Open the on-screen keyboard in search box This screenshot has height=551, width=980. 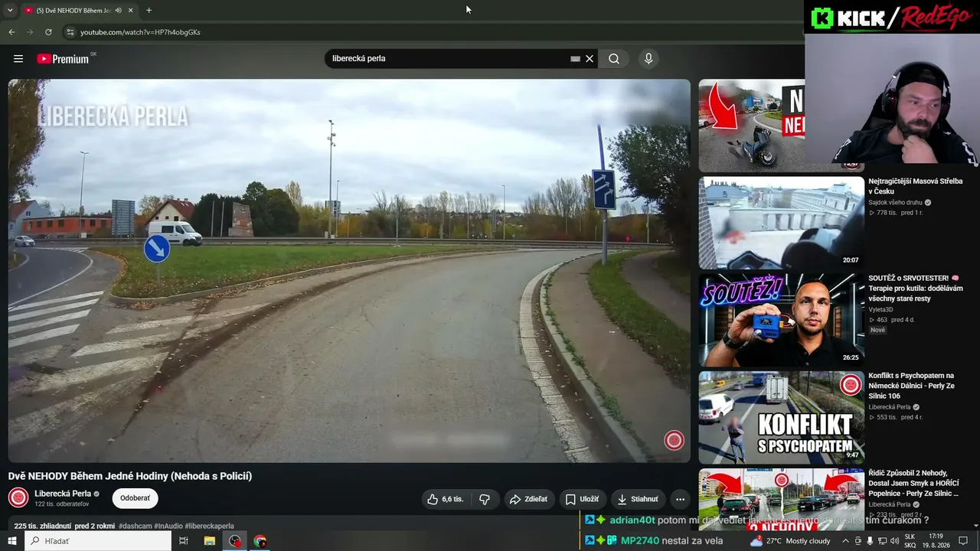click(575, 59)
